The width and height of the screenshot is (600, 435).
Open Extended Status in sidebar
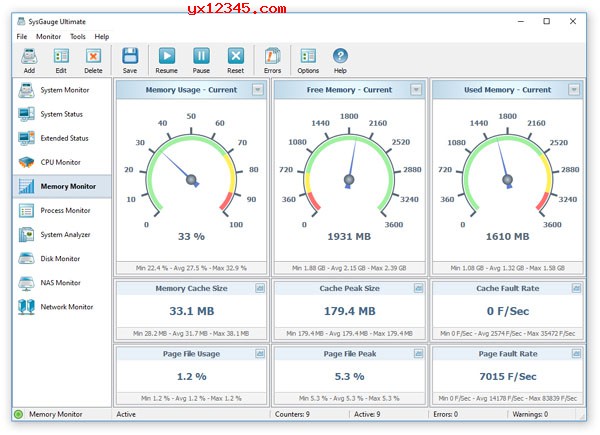coord(62,138)
